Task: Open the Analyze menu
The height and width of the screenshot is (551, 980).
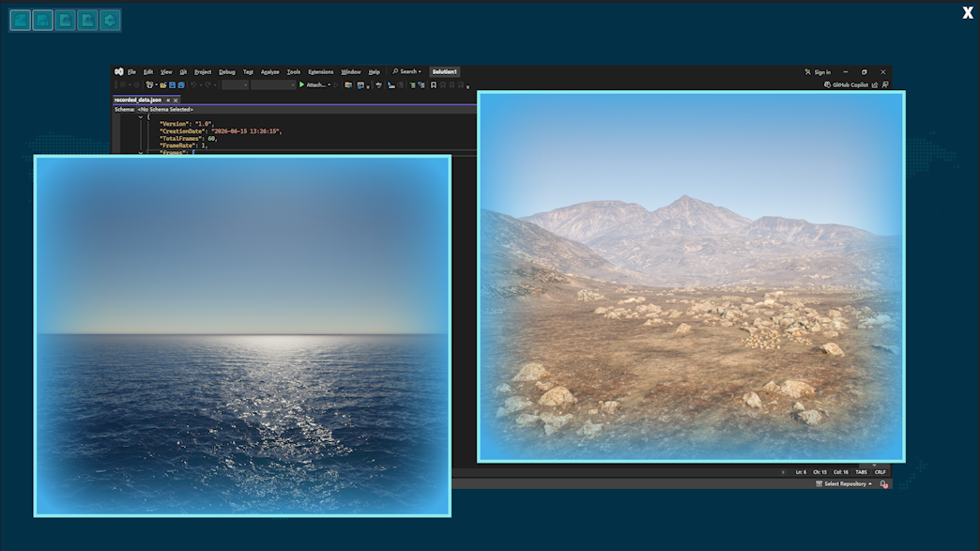Action: click(x=270, y=72)
